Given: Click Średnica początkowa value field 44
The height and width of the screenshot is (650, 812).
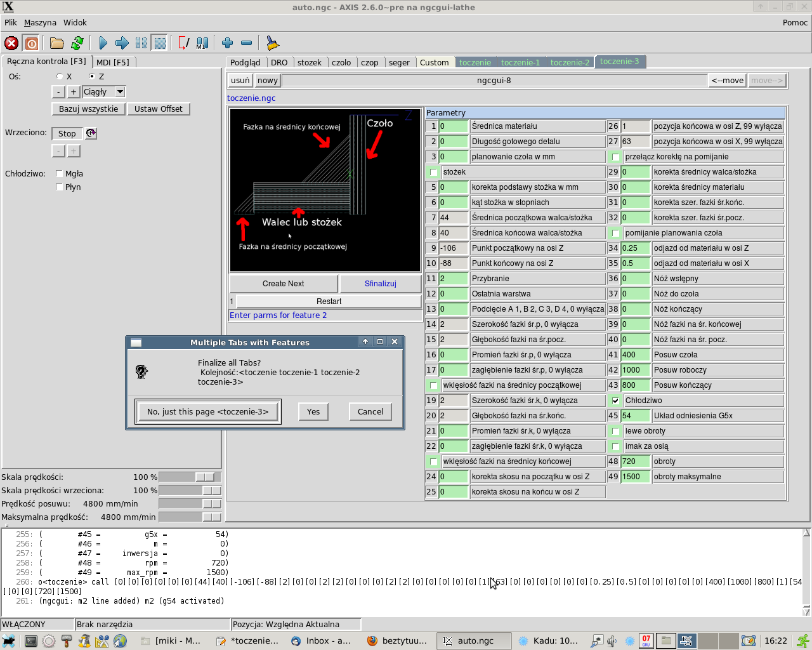Looking at the screenshot, I should click(x=453, y=218).
